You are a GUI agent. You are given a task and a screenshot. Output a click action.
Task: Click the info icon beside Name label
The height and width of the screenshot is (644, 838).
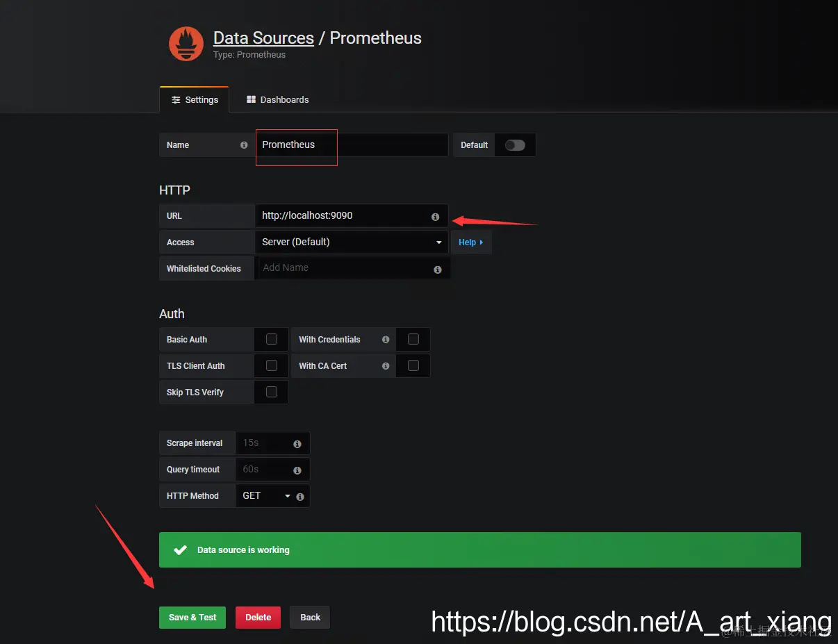click(244, 145)
